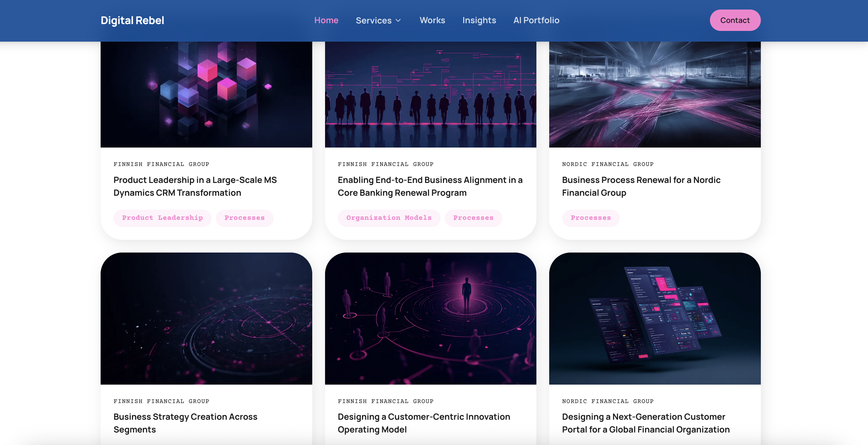Click the Digital Rebel logo
868x445 pixels.
(132, 21)
